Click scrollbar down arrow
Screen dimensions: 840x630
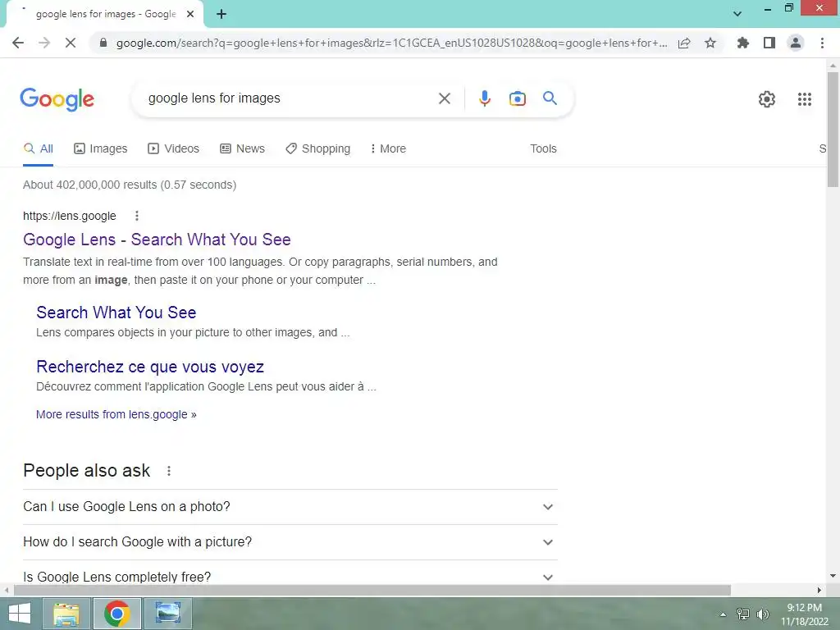pyautogui.click(x=833, y=576)
